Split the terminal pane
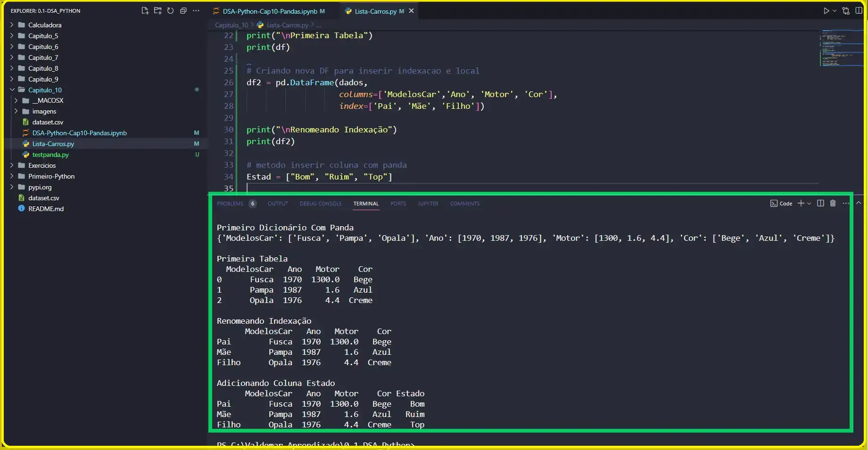 tap(820, 203)
